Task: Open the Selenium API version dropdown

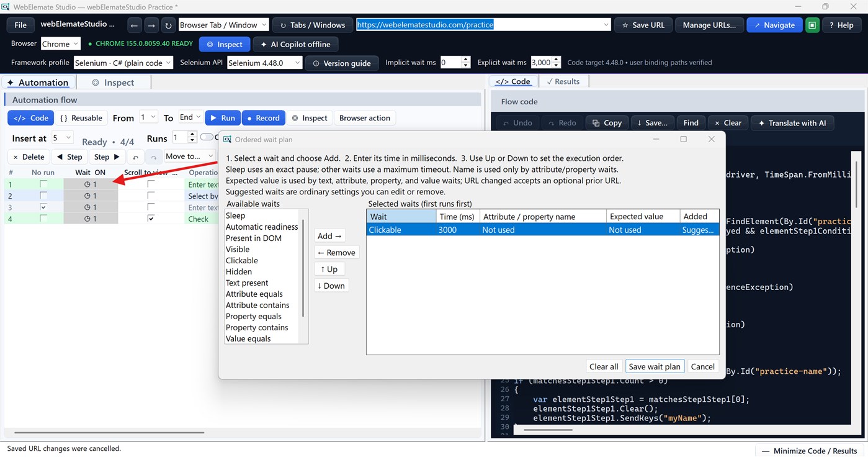Action: click(x=265, y=63)
